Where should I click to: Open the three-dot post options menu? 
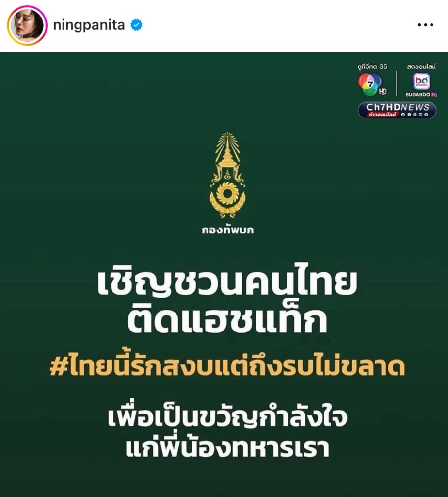[425, 25]
